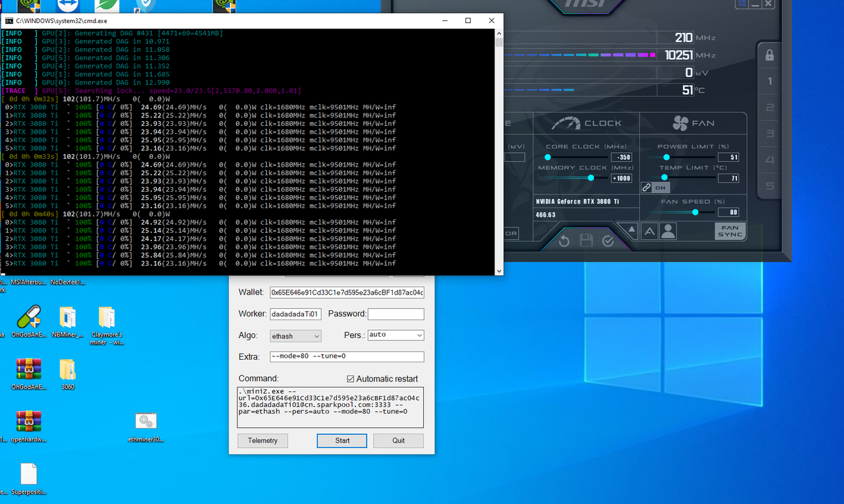This screenshot has height=504, width=844.
Task: Expand the Afterburner triangle arrow button
Action: [631, 231]
